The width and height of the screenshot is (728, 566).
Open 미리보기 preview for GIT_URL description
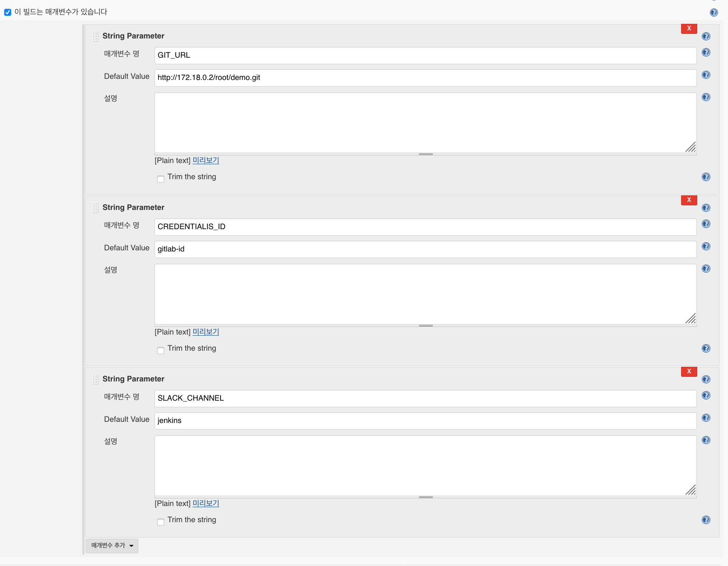tap(205, 160)
